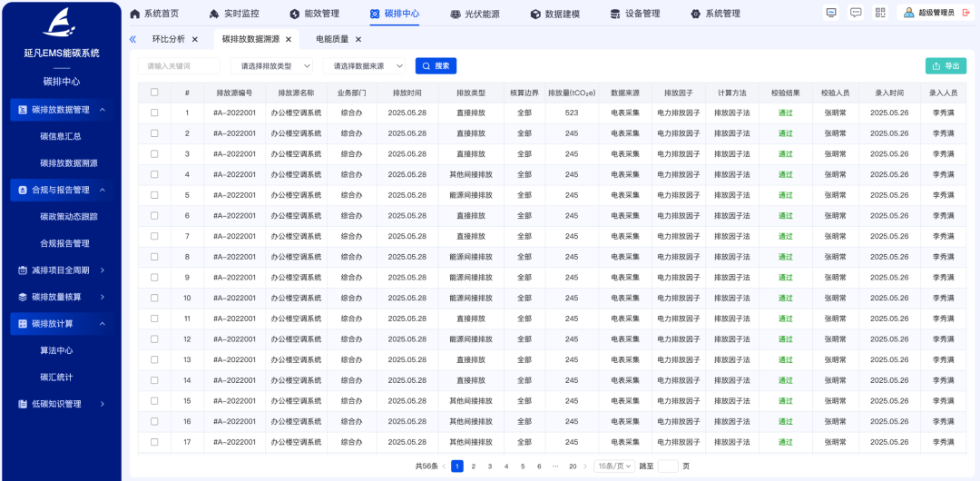Click the keyword search input field

[x=179, y=66]
